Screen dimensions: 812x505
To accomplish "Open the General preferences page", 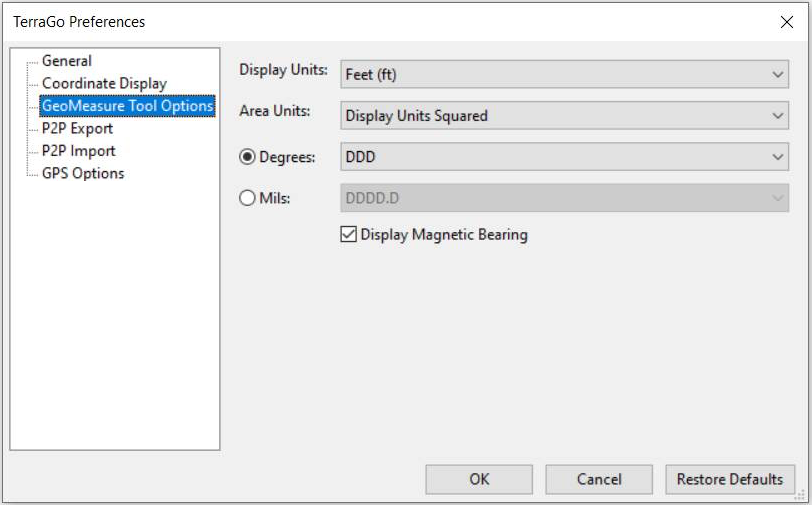I will click(66, 61).
